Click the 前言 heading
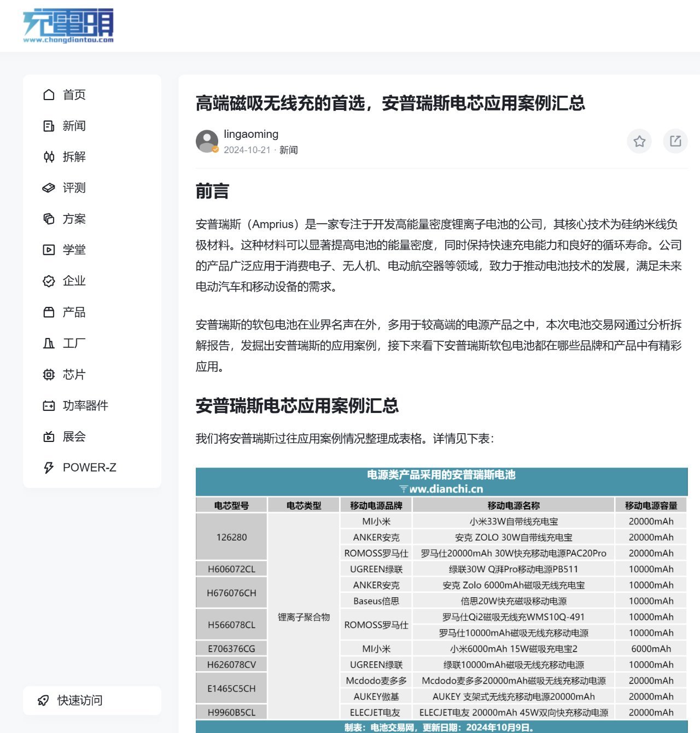Image resolution: width=700 pixels, height=733 pixels. [212, 191]
